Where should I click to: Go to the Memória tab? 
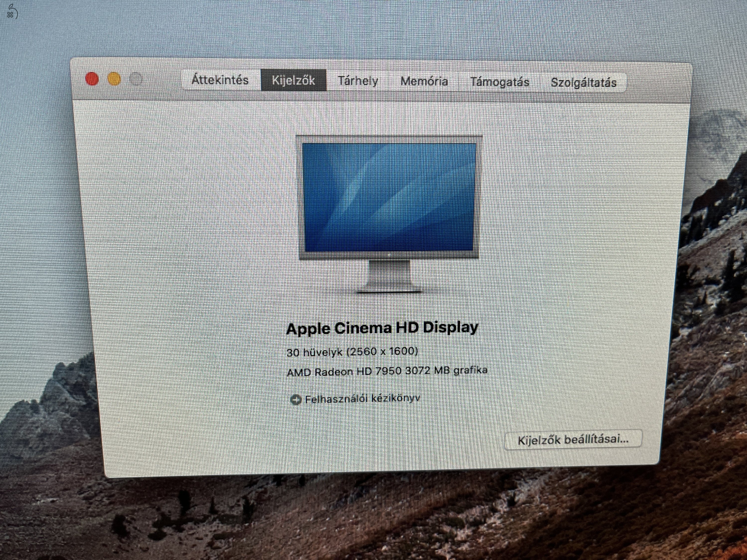point(424,81)
